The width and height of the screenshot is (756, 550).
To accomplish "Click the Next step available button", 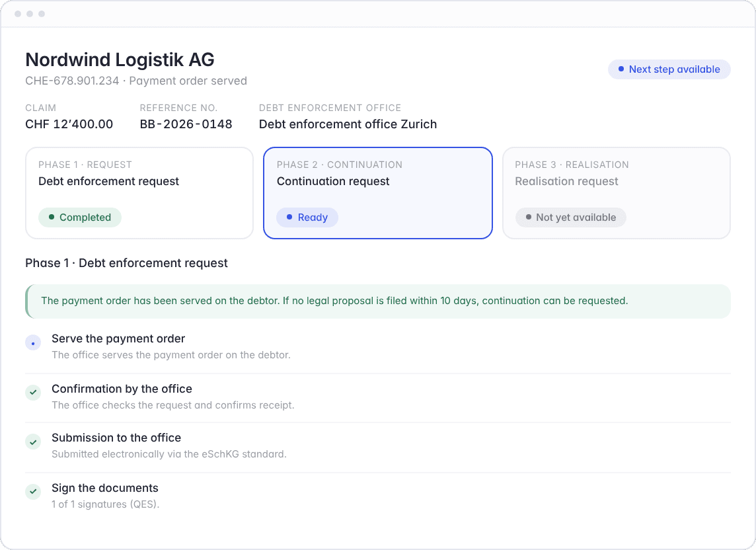I will tap(669, 69).
